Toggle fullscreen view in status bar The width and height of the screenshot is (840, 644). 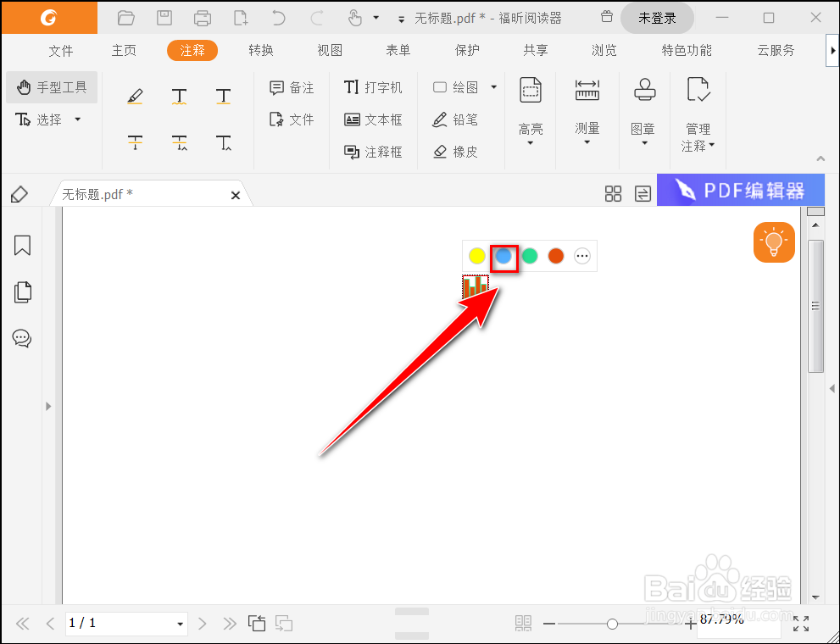tap(801, 624)
